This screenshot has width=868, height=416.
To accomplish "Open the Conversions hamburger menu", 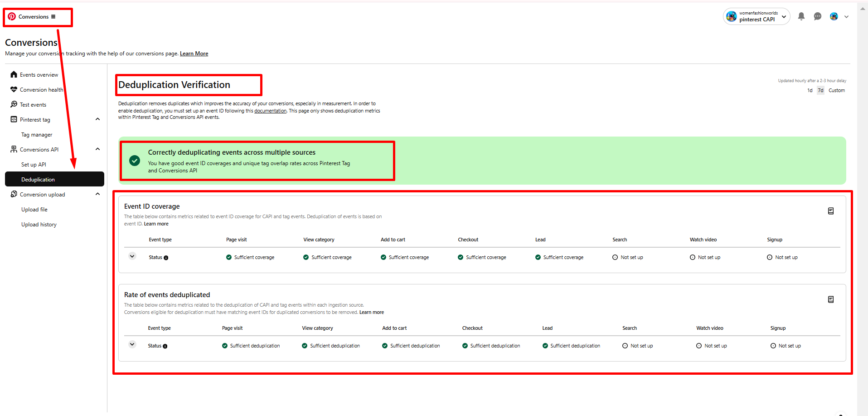I will click(53, 17).
